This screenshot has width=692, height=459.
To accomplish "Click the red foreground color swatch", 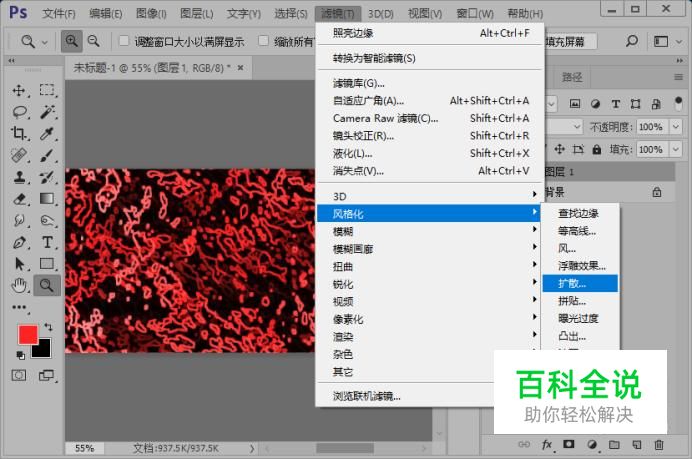I will click(27, 335).
